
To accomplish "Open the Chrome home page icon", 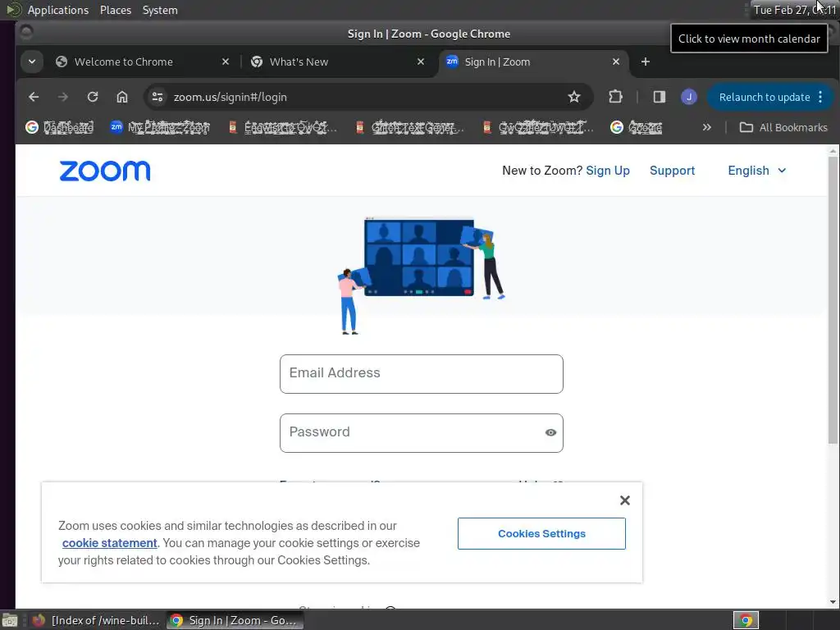I will click(122, 97).
